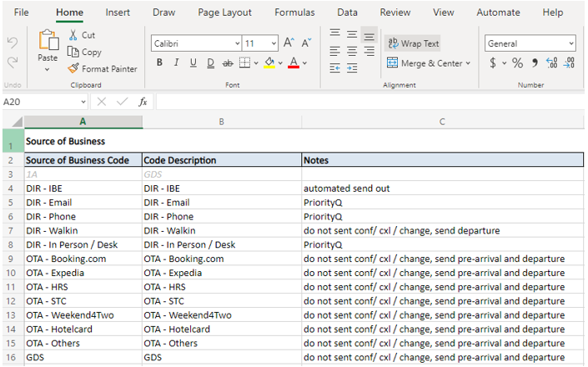
Task: Click the Name Box showing A20
Action: (x=41, y=102)
